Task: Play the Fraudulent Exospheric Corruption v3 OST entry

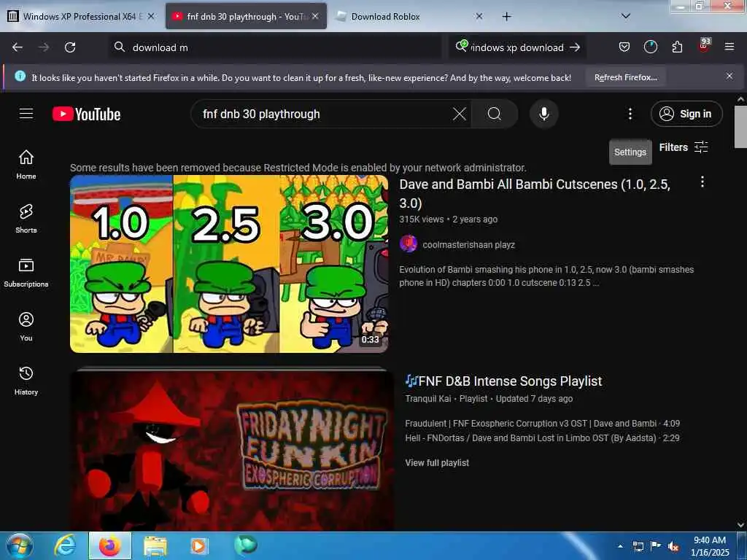Action: 542,424
